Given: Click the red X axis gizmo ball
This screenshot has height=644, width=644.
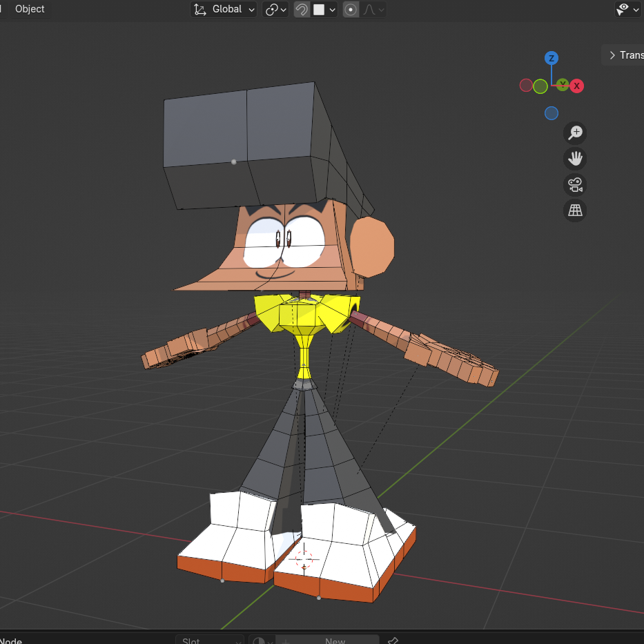Looking at the screenshot, I should pyautogui.click(x=576, y=86).
